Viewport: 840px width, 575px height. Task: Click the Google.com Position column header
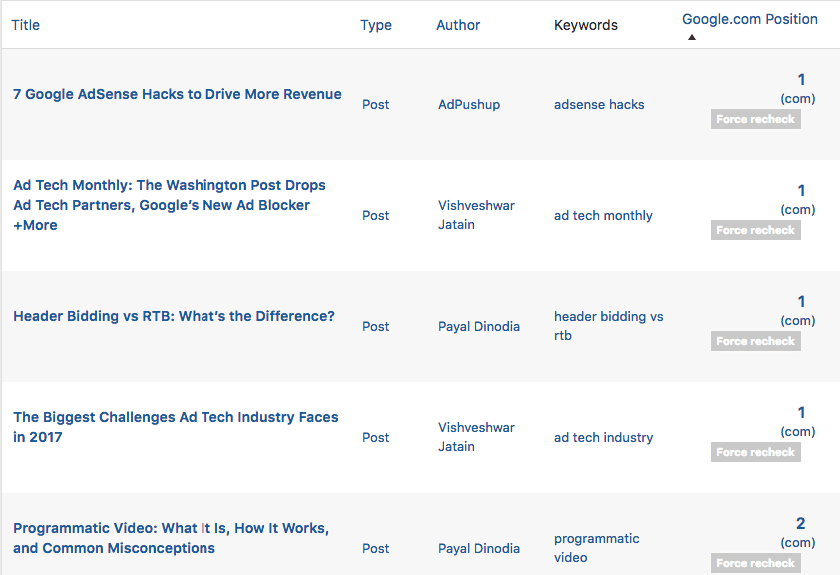click(x=749, y=19)
